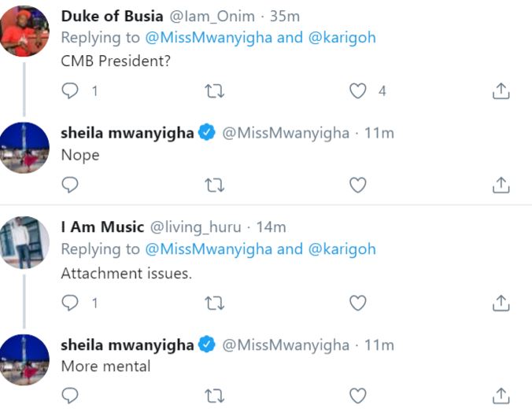Reply to sheila's Nope tweet
The image size is (532, 416).
click(x=70, y=185)
